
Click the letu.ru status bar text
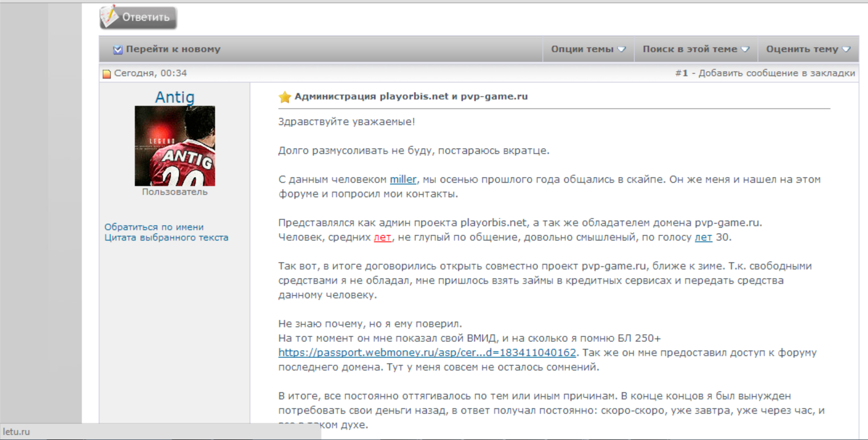coord(17,432)
